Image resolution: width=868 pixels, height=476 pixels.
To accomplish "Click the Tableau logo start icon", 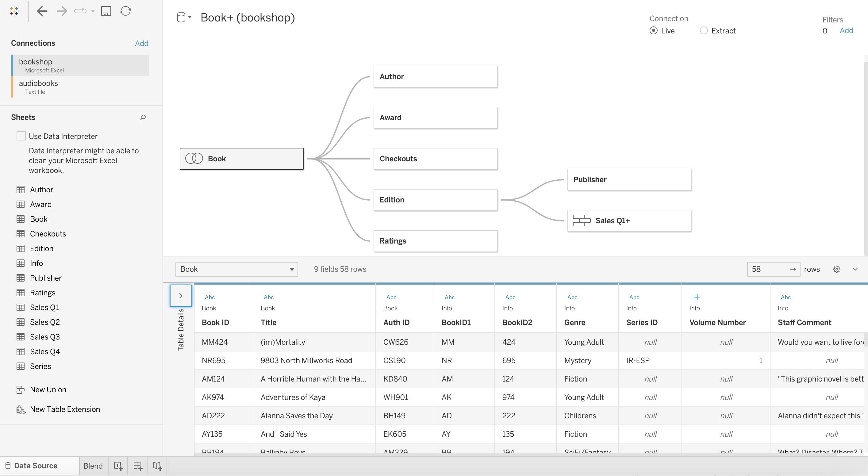I will 14,11.
